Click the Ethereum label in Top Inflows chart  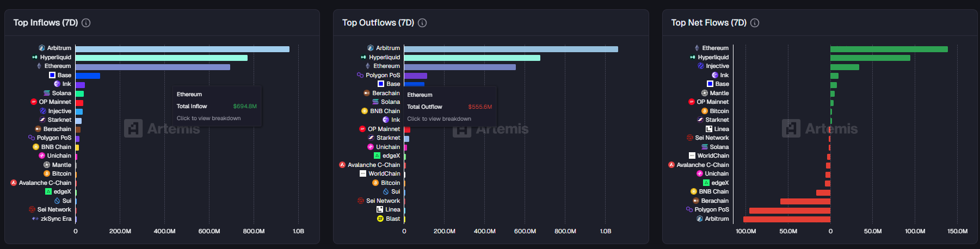click(58, 66)
